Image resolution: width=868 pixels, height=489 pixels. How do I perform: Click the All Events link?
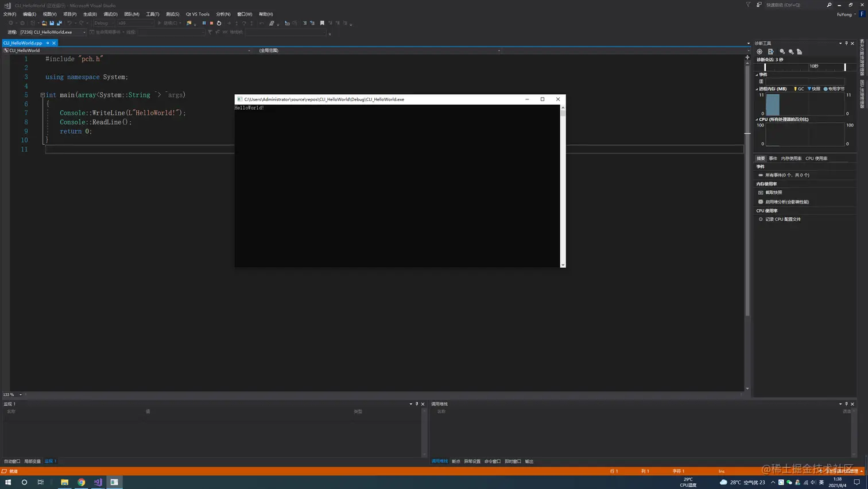(x=787, y=175)
